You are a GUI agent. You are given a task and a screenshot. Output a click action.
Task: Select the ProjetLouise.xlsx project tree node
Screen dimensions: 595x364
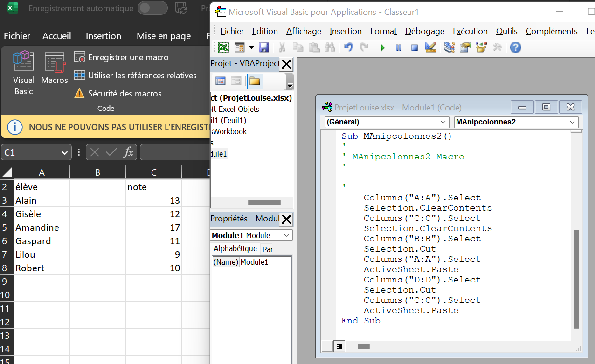(252, 98)
